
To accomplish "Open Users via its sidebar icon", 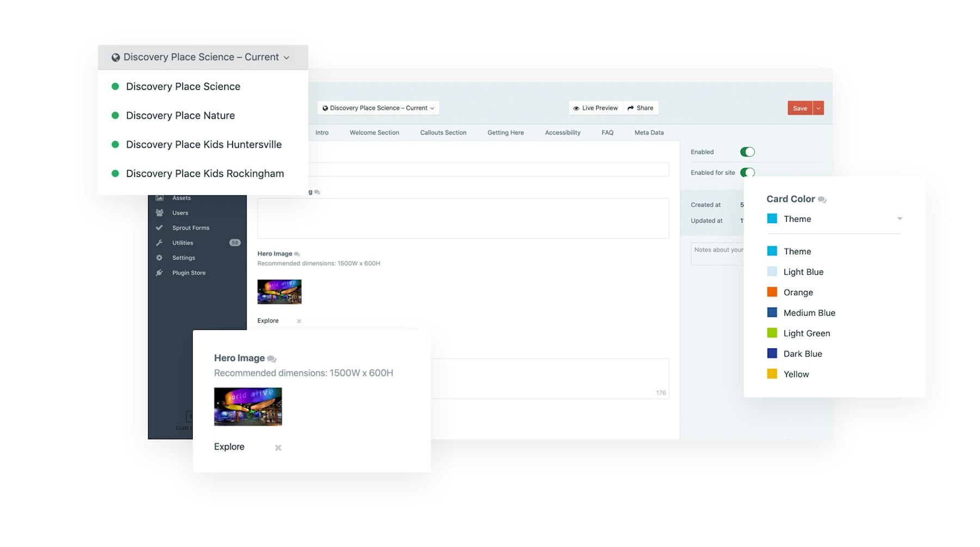I will click(160, 213).
